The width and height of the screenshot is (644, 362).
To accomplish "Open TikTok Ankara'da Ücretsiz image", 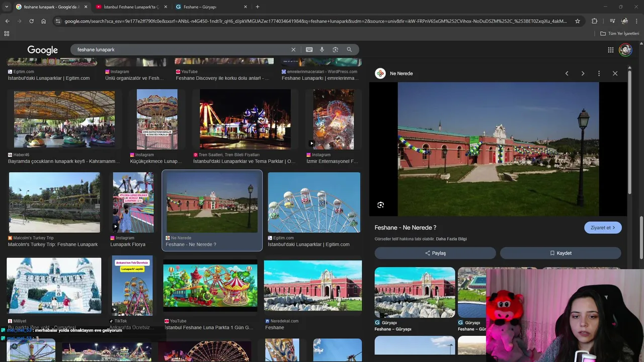I will [x=132, y=286].
